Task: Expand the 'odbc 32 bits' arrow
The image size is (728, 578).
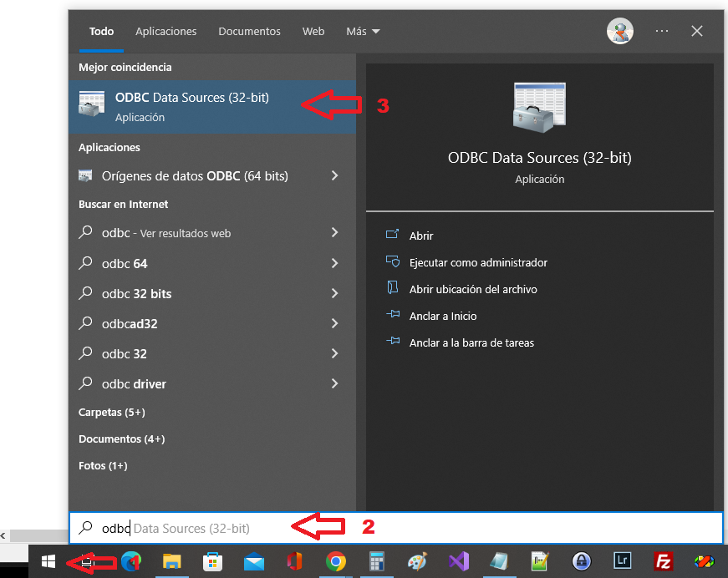Action: pyautogui.click(x=335, y=293)
